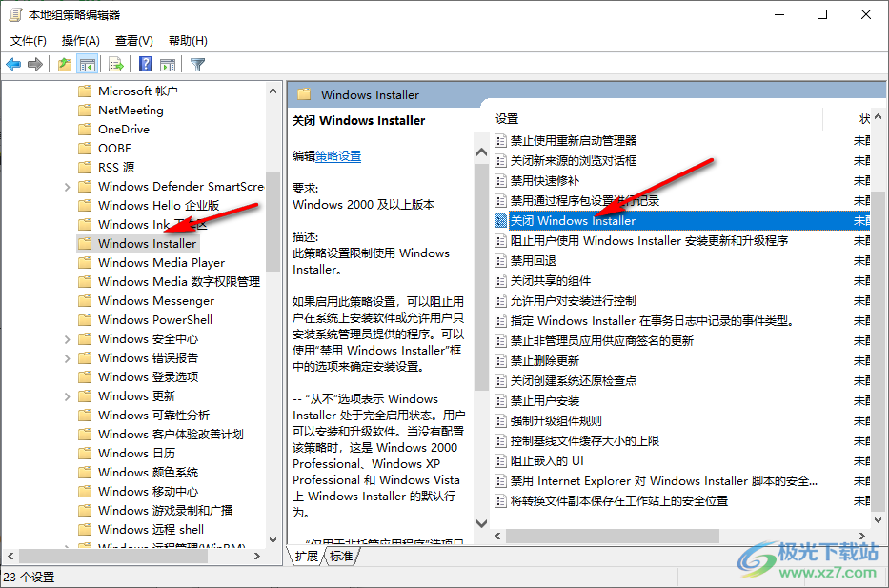Toggle the show/hide action pane icon
889x588 pixels.
tap(168, 65)
